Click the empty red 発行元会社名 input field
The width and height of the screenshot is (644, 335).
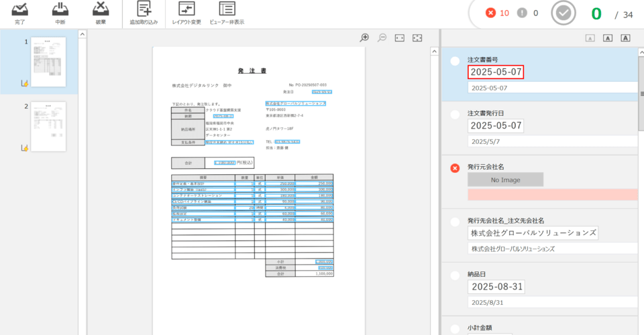click(552, 195)
